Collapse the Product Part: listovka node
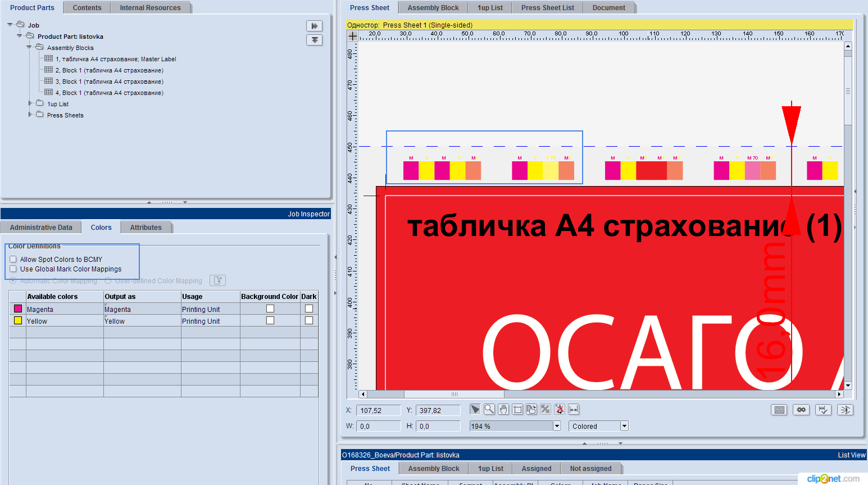 click(x=20, y=36)
